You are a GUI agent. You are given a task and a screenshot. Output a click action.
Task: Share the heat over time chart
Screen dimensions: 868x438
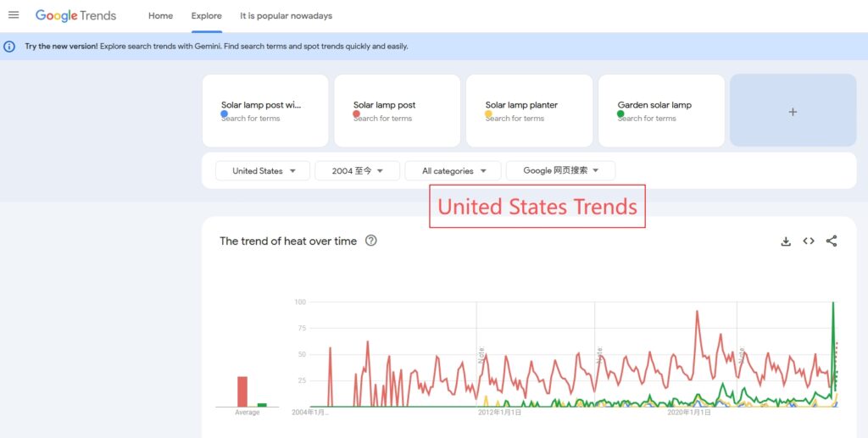pos(832,241)
